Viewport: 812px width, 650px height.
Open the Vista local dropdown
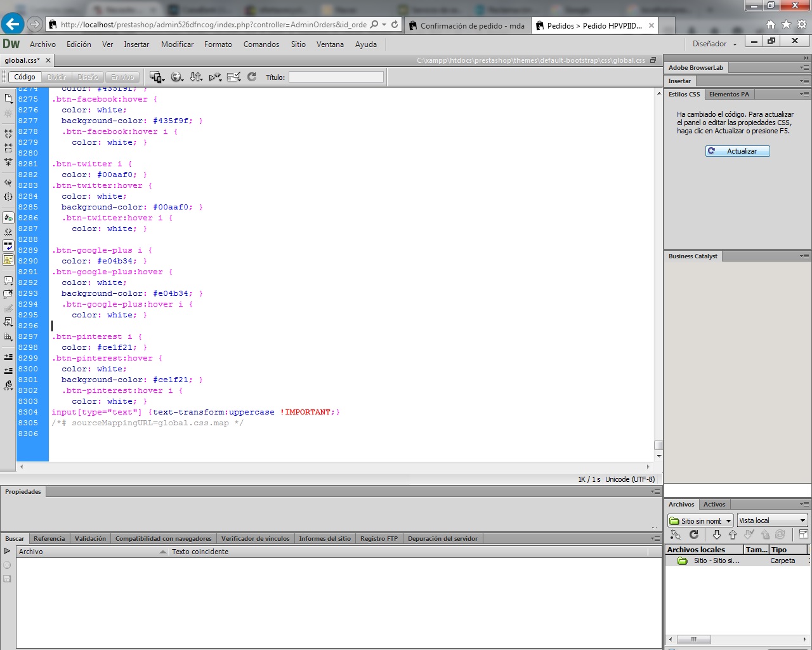tap(771, 521)
